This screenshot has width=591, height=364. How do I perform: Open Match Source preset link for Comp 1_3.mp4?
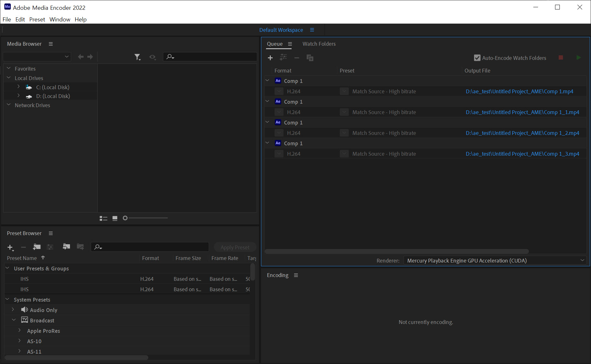[384, 154]
